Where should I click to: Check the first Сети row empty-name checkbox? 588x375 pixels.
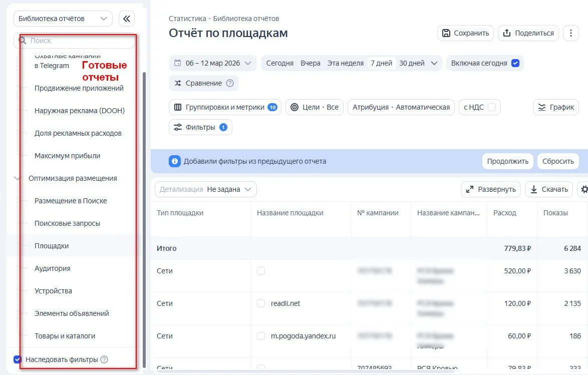pos(261,271)
